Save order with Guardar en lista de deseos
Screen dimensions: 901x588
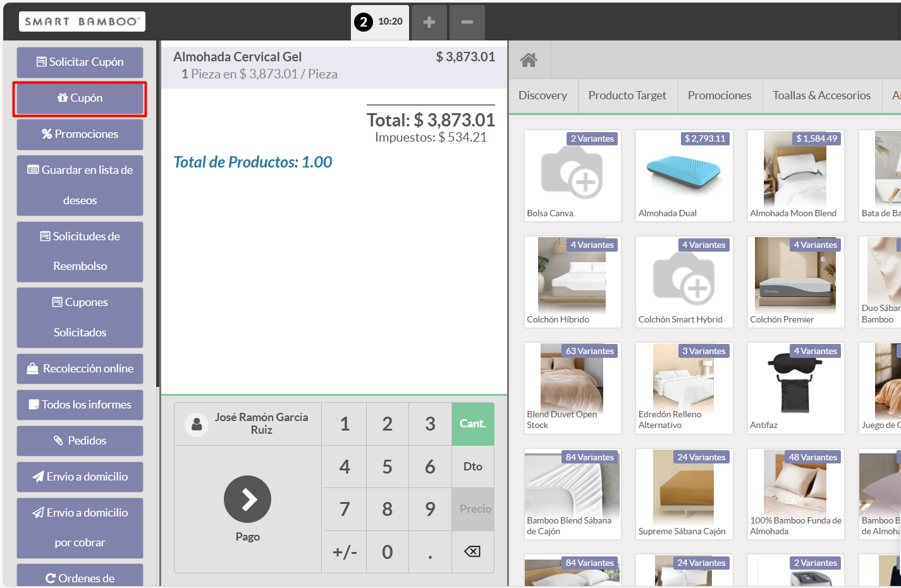[80, 185]
